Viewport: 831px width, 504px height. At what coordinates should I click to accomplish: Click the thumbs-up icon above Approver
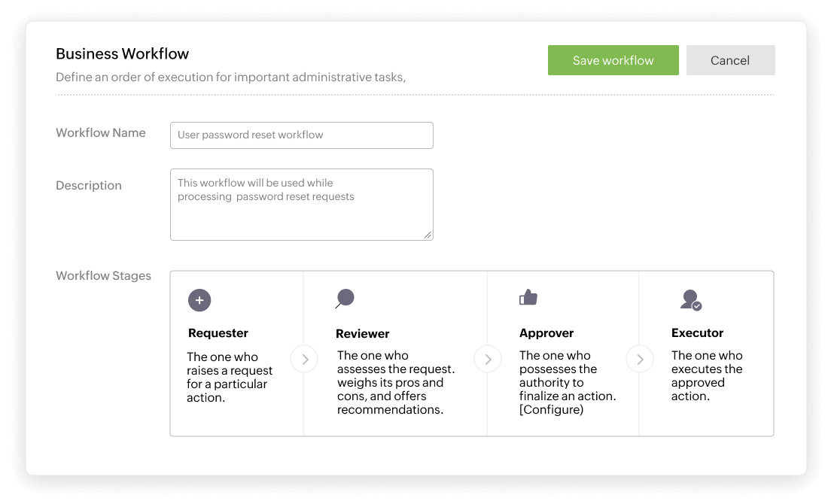528,298
